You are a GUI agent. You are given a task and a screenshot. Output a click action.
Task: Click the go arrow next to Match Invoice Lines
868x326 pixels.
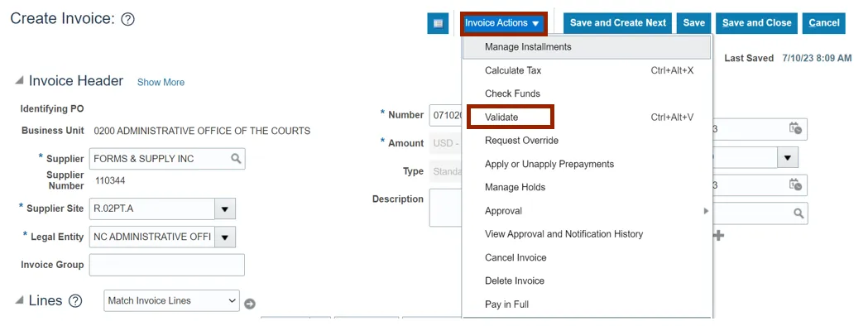coord(250,304)
